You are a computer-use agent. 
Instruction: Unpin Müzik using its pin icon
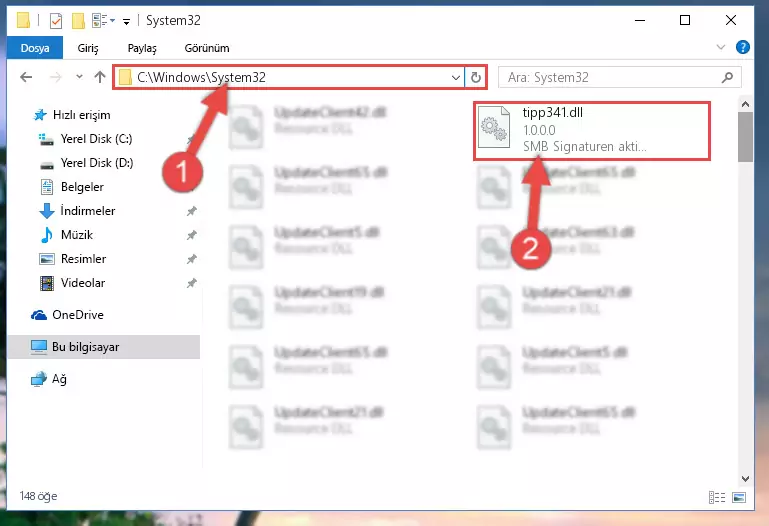pos(191,235)
